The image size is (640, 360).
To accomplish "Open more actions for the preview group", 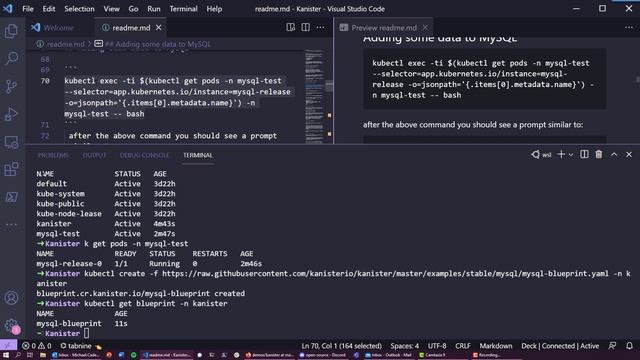I will [629, 27].
